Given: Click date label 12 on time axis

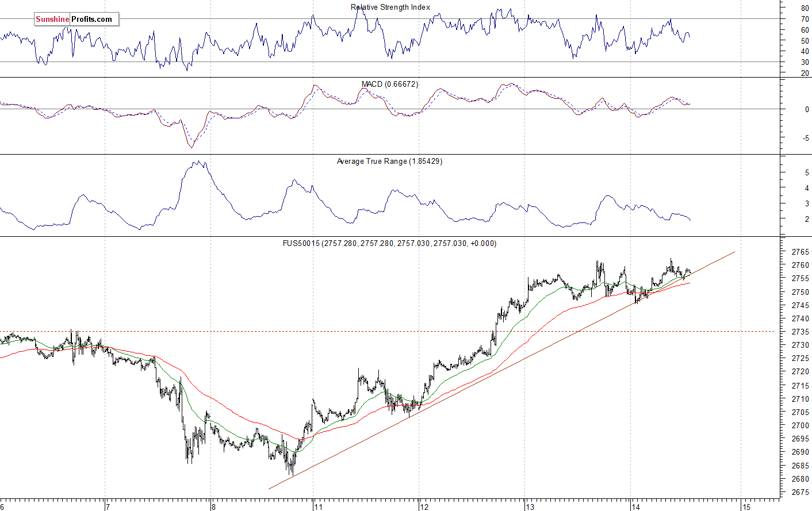Looking at the screenshot, I should [x=424, y=507].
